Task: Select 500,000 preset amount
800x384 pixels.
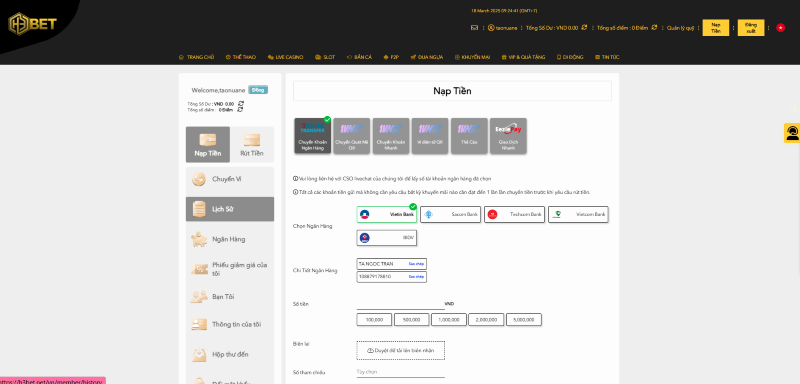Action: (x=411, y=320)
